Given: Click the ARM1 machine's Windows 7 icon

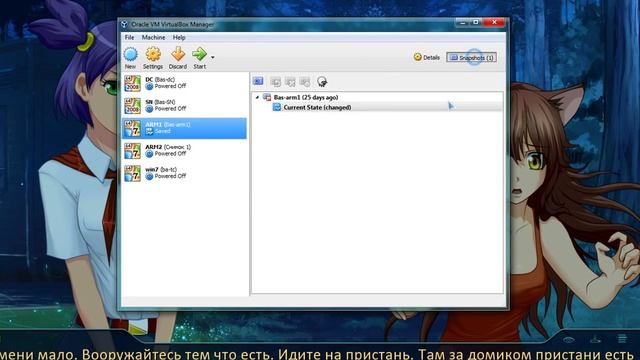Looking at the screenshot, I should [x=132, y=128].
